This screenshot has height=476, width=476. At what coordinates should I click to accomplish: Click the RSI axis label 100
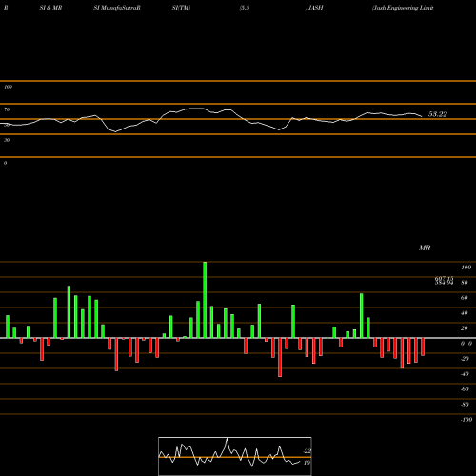(x=9, y=87)
